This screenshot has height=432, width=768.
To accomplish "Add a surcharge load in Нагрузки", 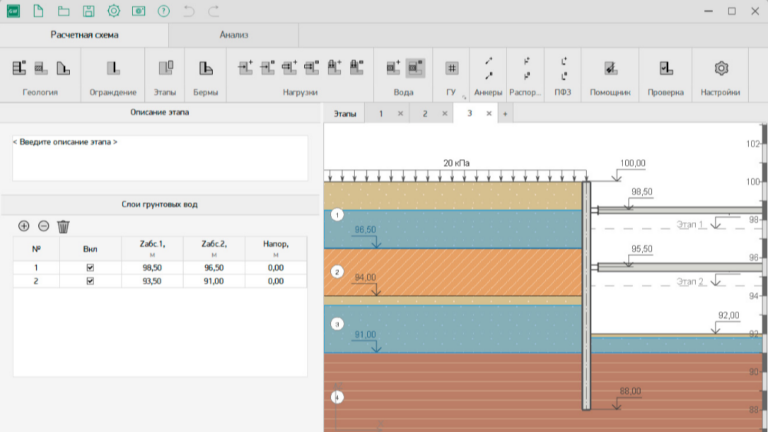I will 335,67.
